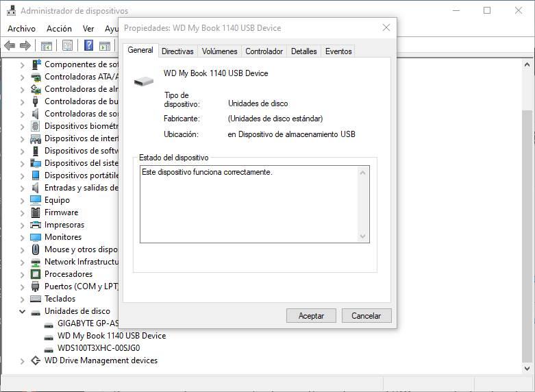
Task: Click the Dispositivos del sistema icon
Action: pos(36,163)
